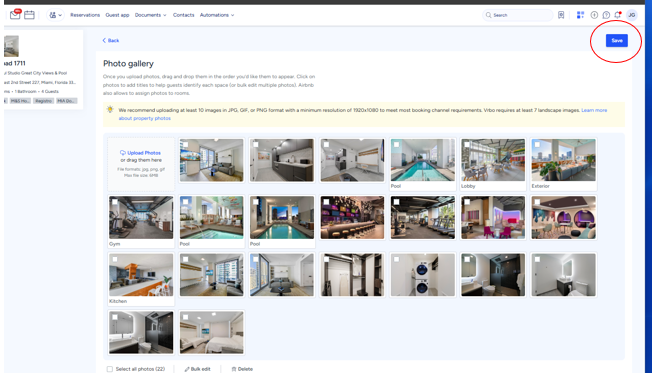Open the calendar icon in top bar
The image size is (655, 374).
(29, 15)
